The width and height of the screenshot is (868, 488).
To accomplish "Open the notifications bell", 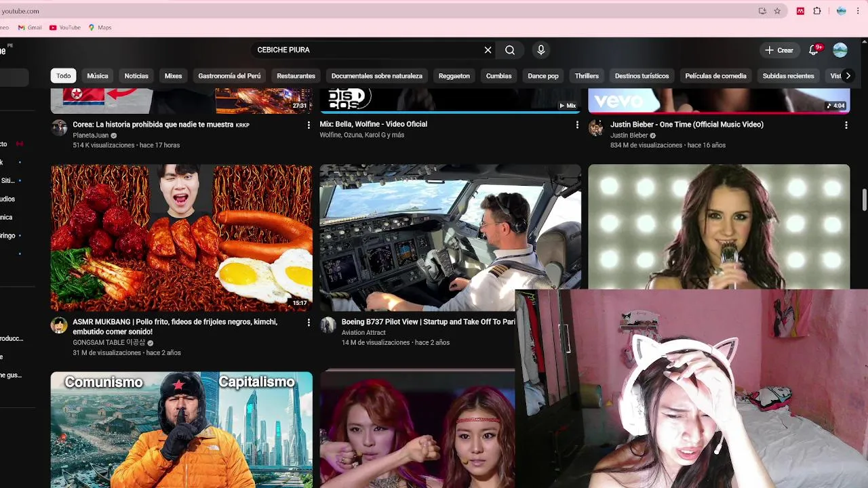I will coord(814,50).
